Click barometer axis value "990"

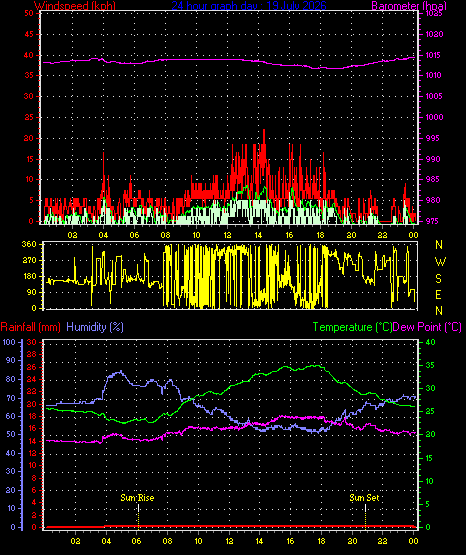(433, 159)
